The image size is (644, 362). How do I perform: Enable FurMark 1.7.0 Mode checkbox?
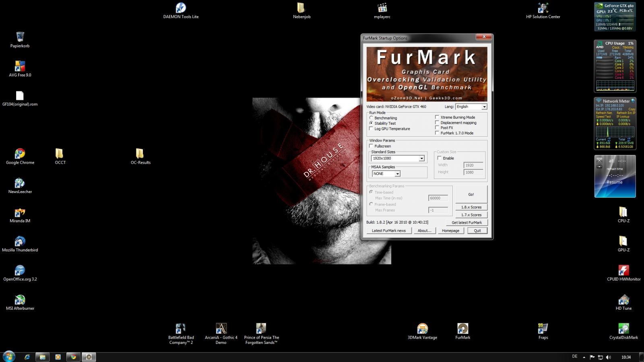(x=437, y=133)
